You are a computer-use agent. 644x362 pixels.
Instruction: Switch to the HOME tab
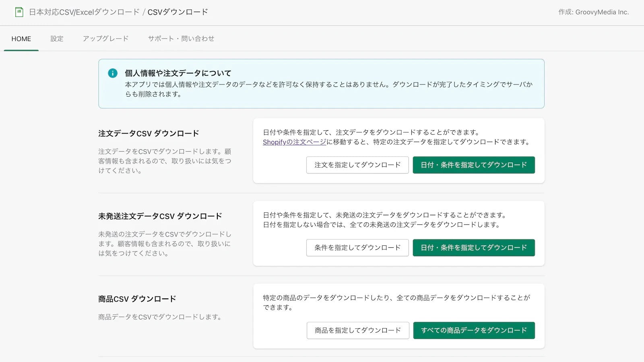(x=21, y=39)
